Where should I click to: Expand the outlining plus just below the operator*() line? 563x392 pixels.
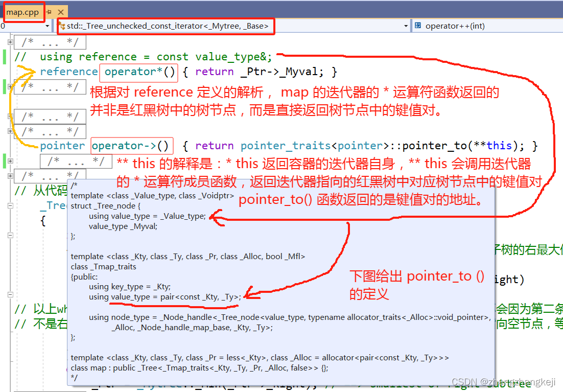10,86
